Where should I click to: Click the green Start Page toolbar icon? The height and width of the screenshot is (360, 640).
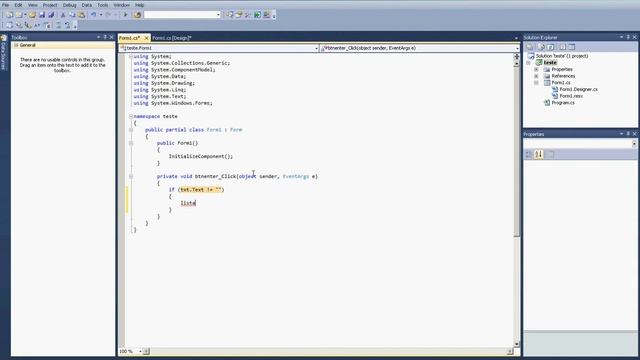pyautogui.click(x=258, y=15)
